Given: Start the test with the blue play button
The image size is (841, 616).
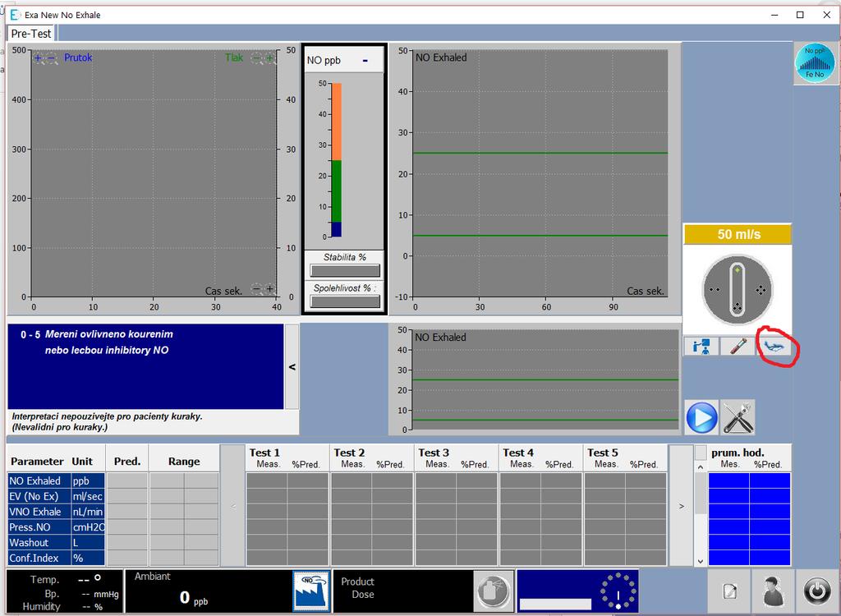Looking at the screenshot, I should [x=701, y=417].
